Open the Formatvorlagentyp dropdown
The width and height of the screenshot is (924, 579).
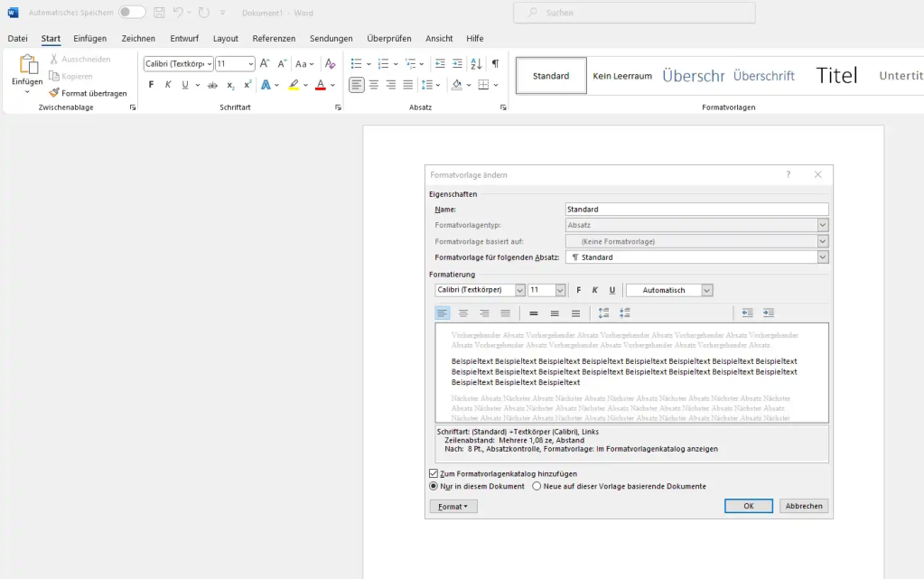pos(822,225)
